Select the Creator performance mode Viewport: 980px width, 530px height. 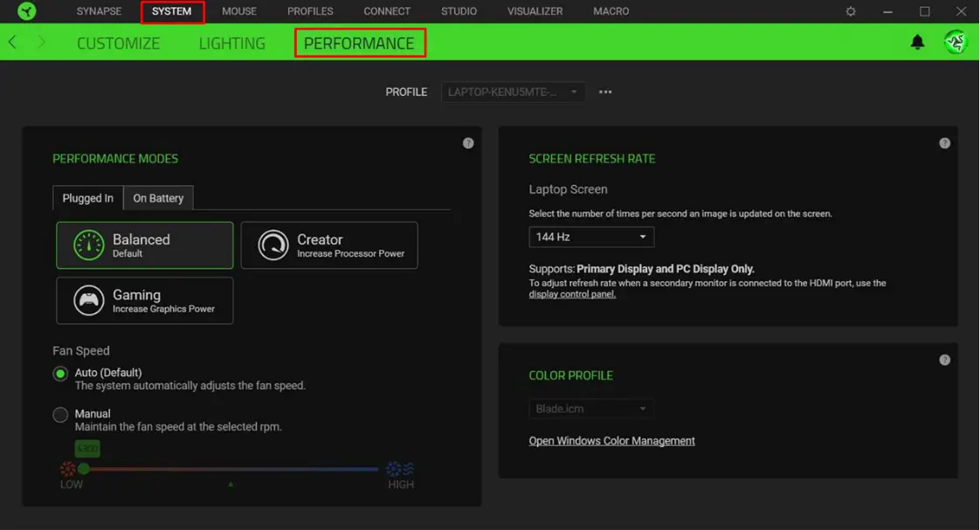(x=329, y=244)
